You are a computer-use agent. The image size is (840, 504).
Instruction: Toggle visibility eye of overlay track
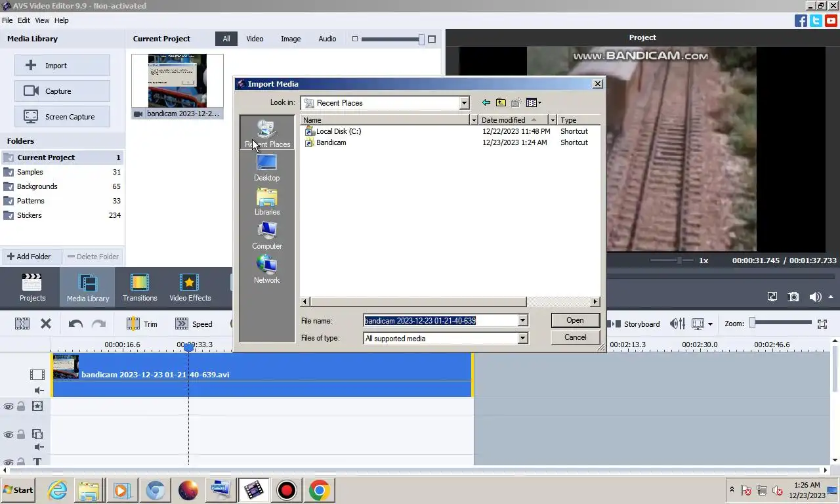click(x=9, y=434)
